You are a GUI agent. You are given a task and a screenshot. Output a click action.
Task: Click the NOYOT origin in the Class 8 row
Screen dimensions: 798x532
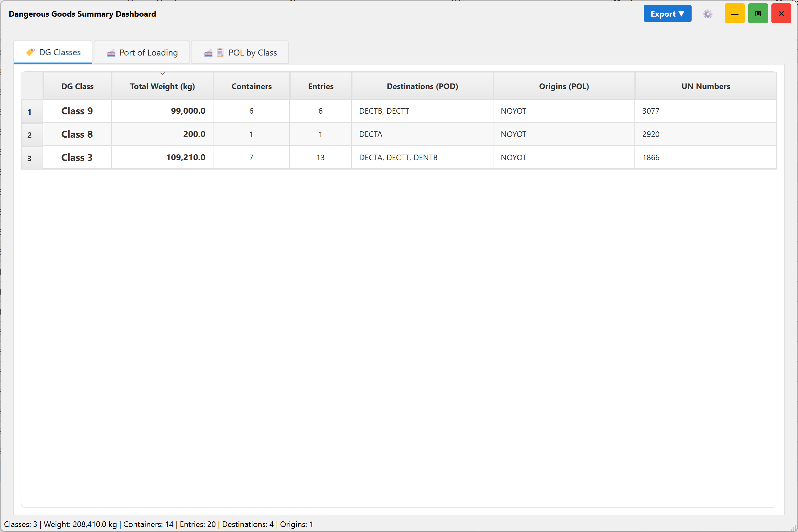(x=564, y=134)
